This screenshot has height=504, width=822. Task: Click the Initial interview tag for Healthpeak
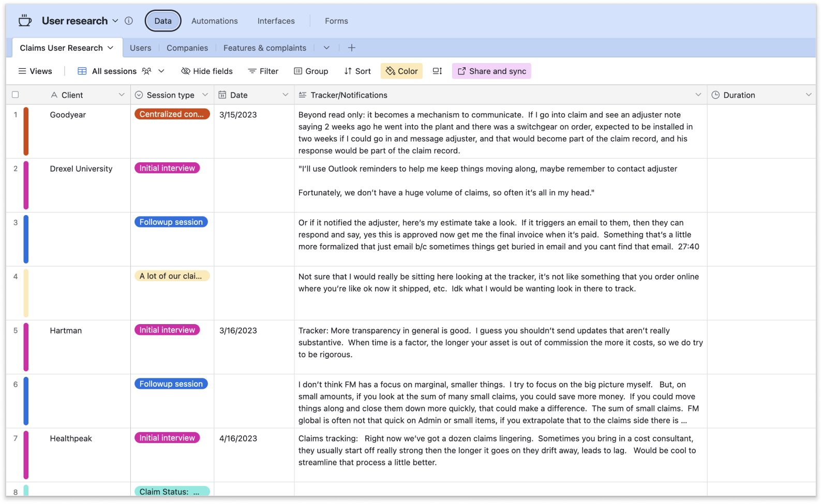tap(167, 438)
